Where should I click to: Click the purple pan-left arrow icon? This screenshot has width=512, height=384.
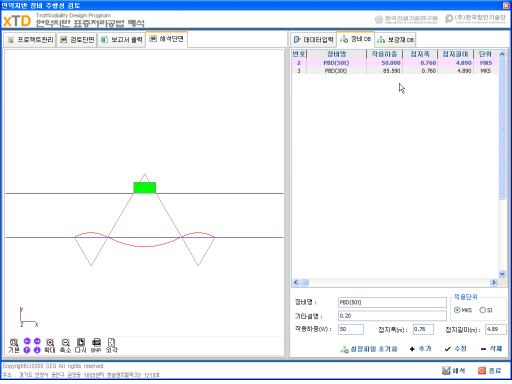pos(27,341)
